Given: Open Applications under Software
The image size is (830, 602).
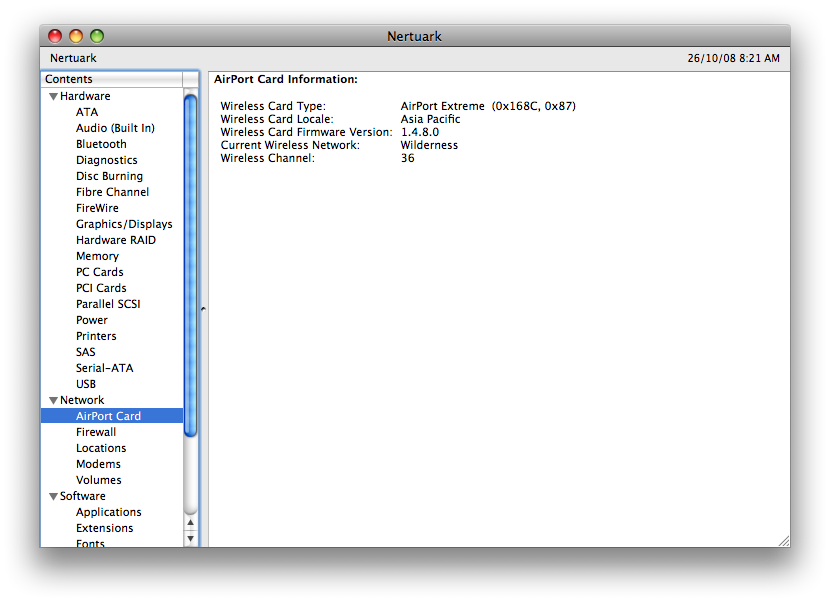Looking at the screenshot, I should tap(109, 513).
